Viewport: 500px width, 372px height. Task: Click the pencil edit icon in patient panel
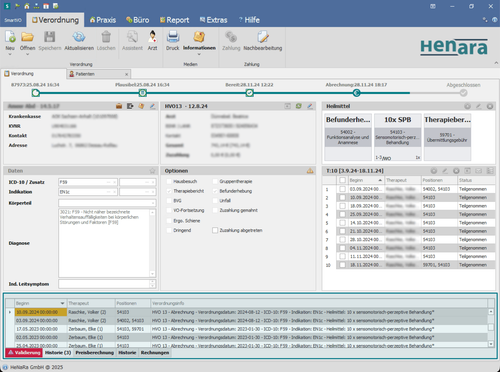(x=152, y=106)
